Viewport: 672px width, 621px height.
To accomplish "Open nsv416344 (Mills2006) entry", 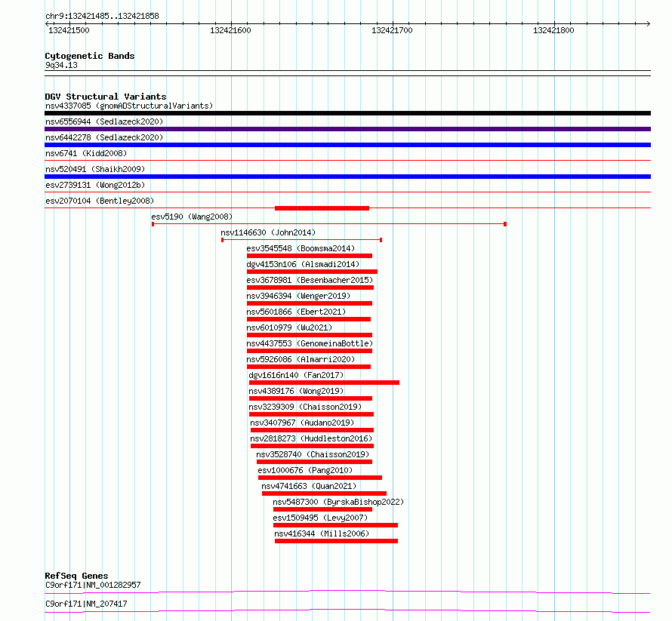I will (x=322, y=533).
